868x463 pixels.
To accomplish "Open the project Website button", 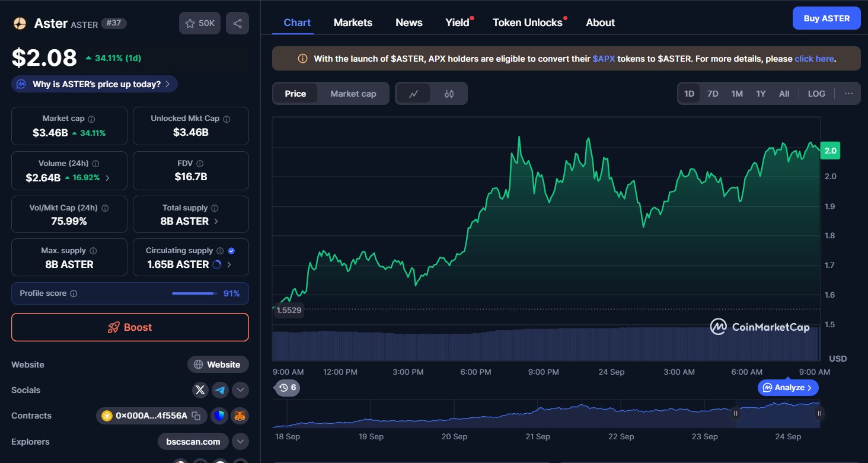I will 218,365.
